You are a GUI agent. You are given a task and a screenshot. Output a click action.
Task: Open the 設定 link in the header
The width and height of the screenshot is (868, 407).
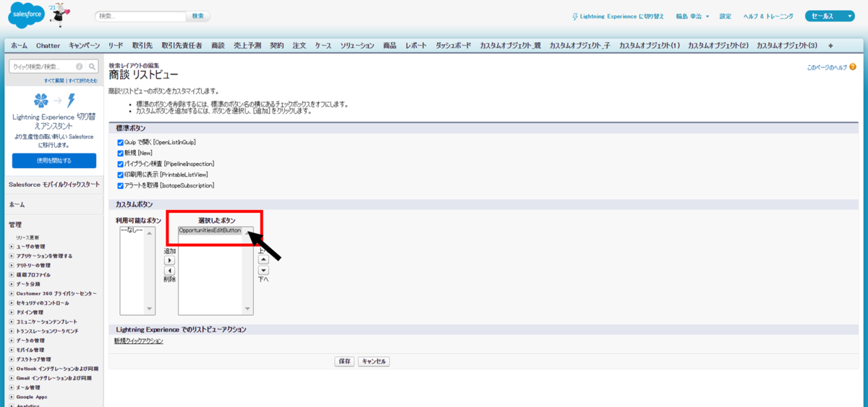[726, 16]
